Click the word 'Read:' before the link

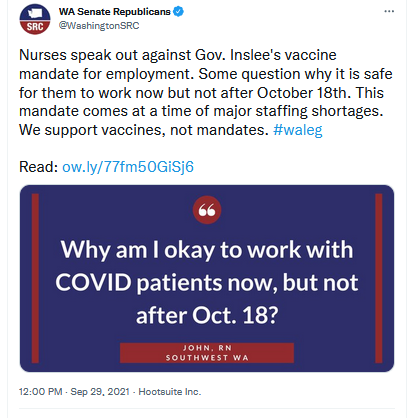pos(39,167)
